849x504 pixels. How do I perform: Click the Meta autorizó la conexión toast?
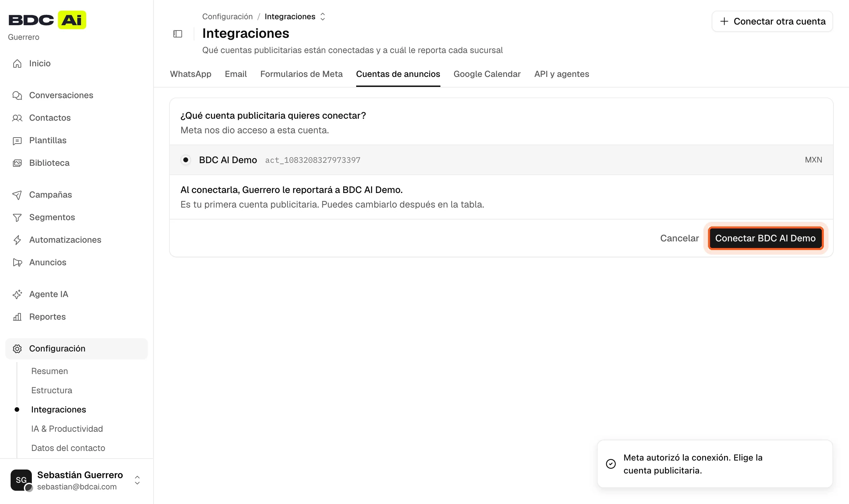point(715,464)
